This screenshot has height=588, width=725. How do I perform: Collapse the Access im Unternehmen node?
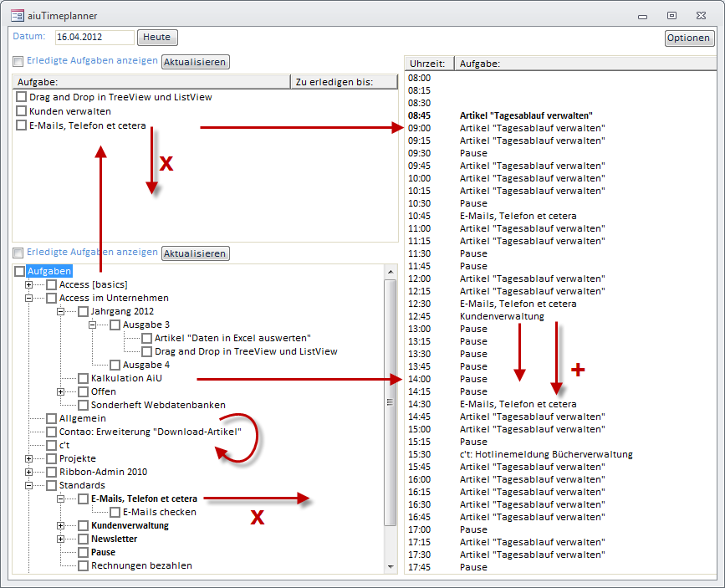(29, 298)
